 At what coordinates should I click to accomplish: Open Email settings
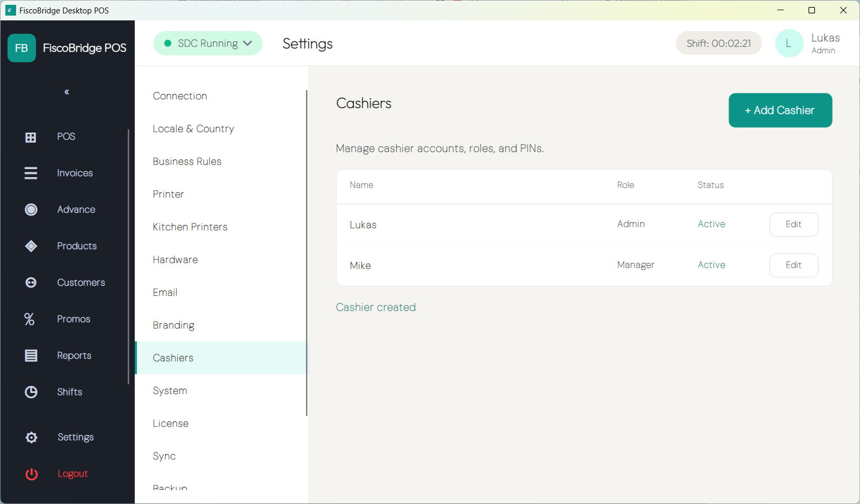coord(221,293)
